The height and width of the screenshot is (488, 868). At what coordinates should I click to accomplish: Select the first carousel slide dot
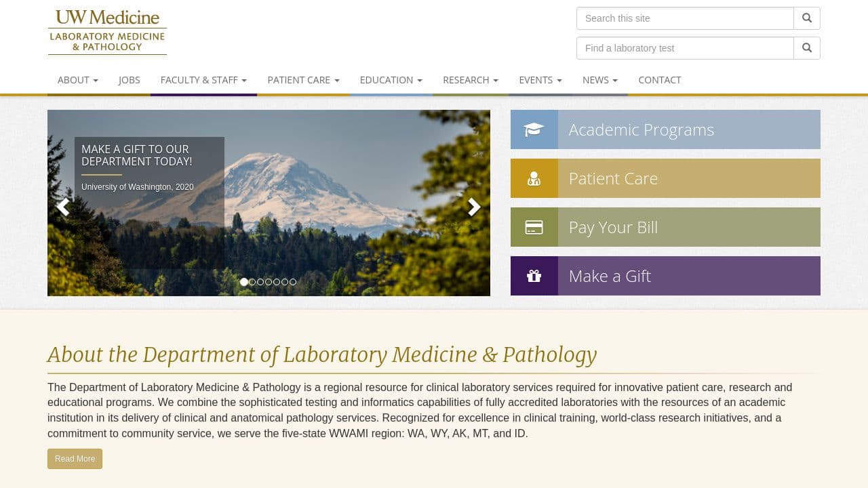click(244, 282)
